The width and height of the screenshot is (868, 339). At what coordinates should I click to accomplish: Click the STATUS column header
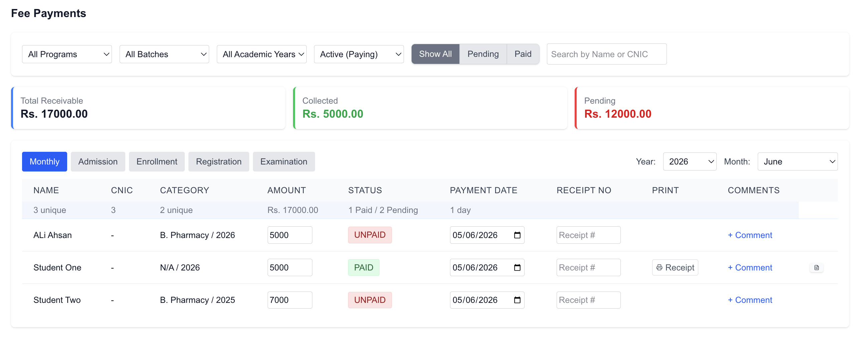click(365, 190)
